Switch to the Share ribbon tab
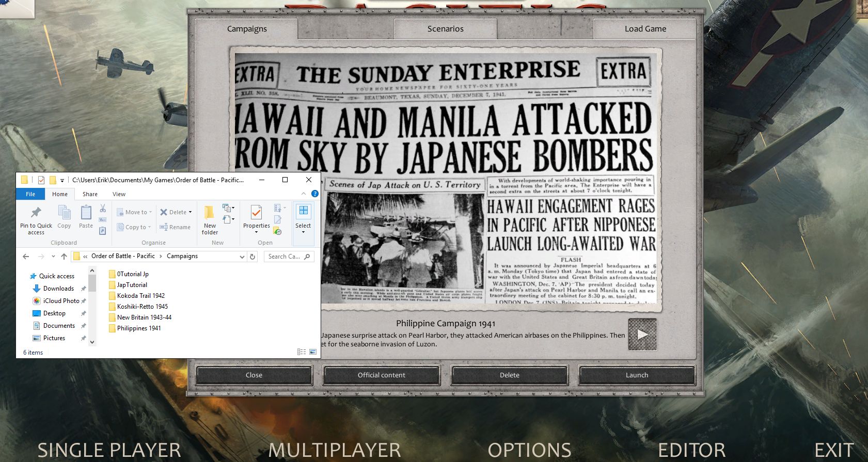This screenshot has width=868, height=462. 90,194
